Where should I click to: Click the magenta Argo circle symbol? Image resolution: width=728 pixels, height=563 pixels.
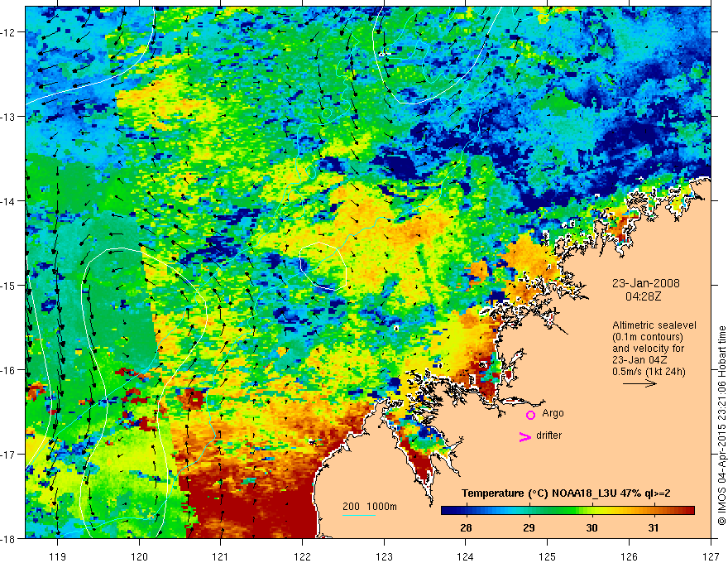[530, 415]
